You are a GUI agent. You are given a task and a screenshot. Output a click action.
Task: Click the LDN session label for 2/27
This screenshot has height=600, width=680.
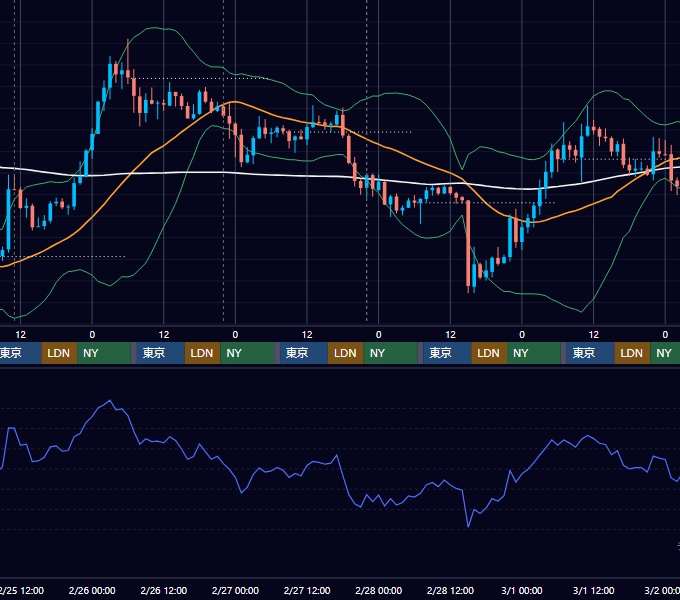tap(345, 353)
